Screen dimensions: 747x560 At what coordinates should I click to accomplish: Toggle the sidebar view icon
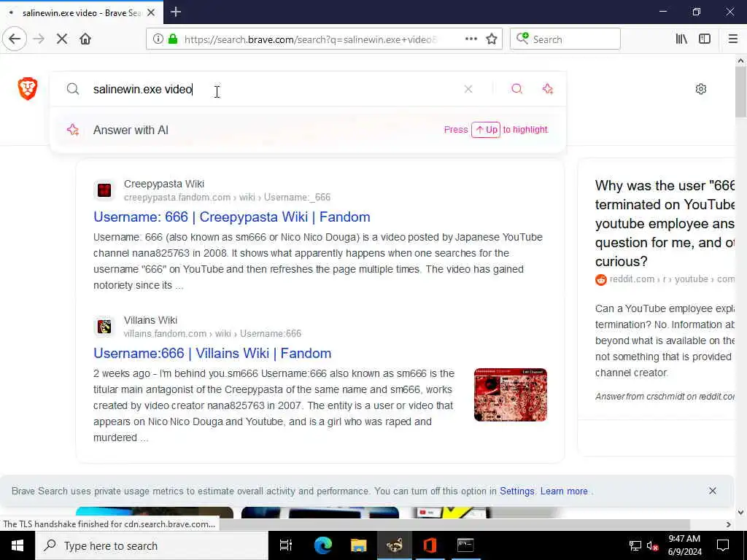705,39
